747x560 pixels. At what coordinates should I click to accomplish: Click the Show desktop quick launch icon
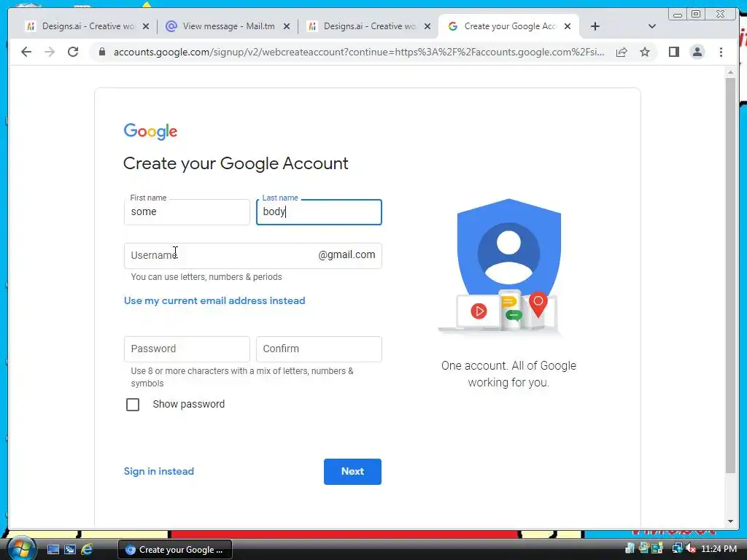[x=53, y=550]
